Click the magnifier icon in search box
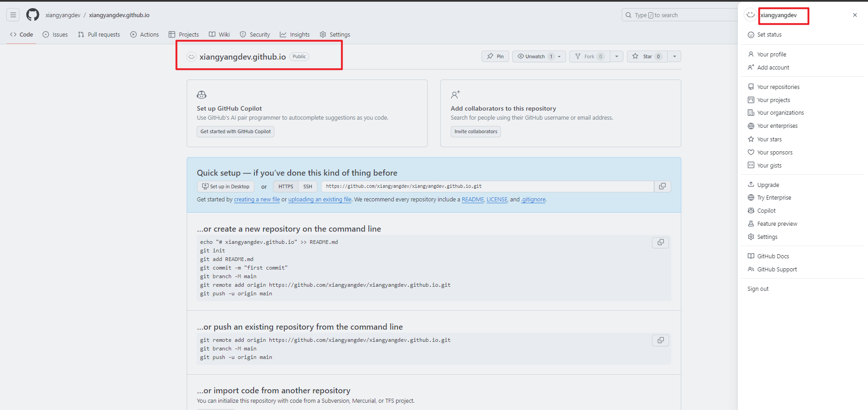Screen dimensions: 868x410 (628, 15)
